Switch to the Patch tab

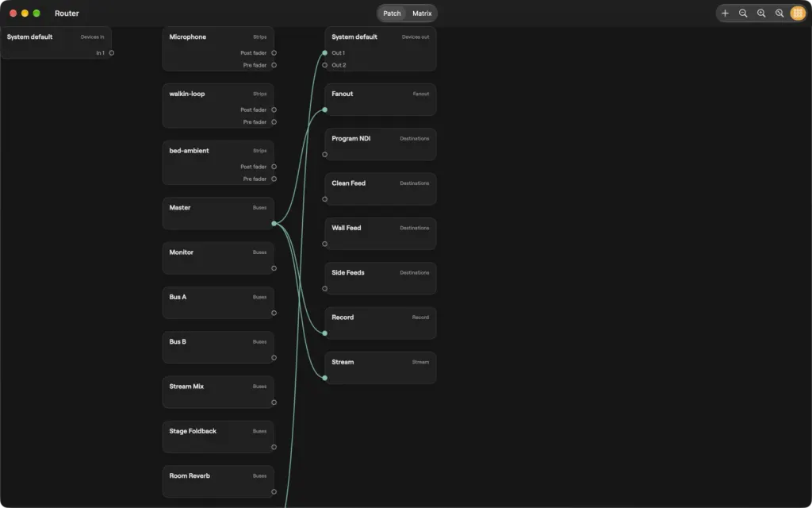coord(392,13)
